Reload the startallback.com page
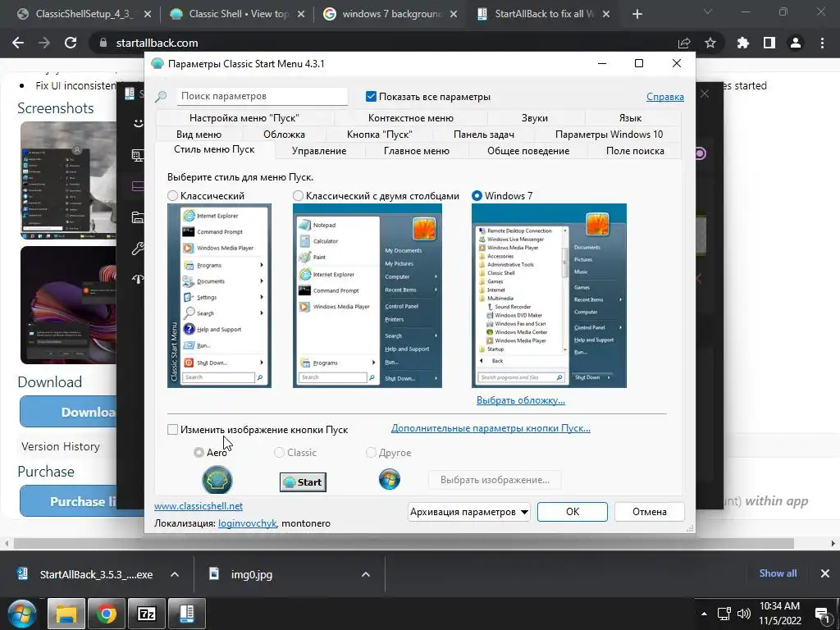 click(x=71, y=43)
